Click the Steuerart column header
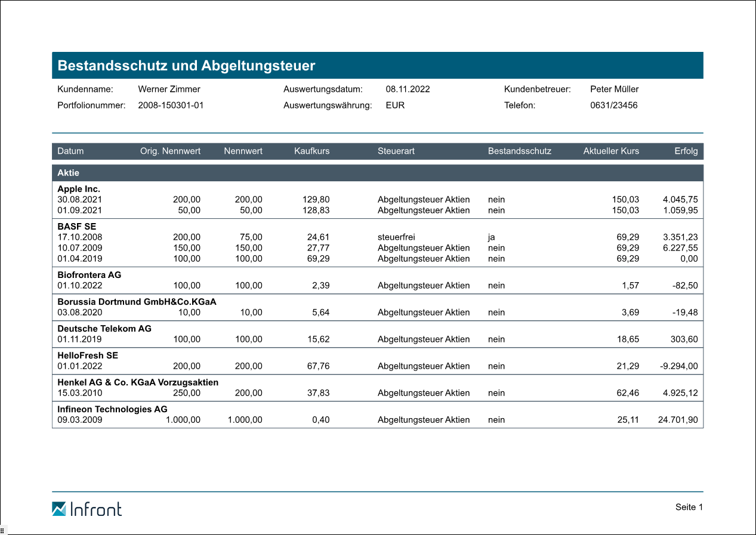756x535 pixels. [396, 151]
